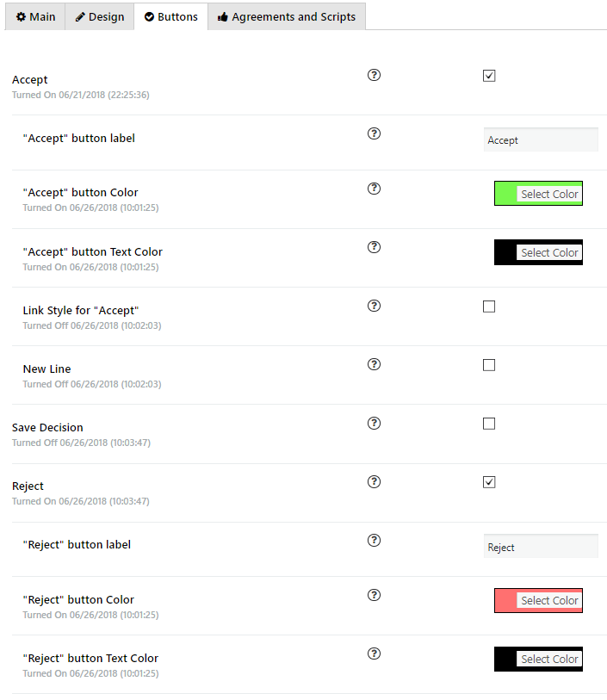Screen dimensions: 607x700
Task: Show help for "Reject" button Color
Action: click(374, 595)
